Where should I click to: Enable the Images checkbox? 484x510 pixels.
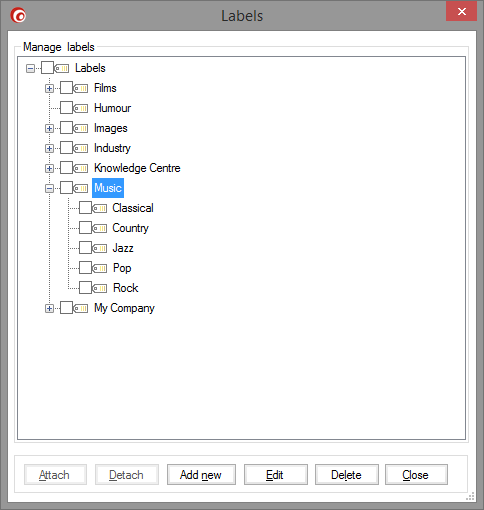pyautogui.click(x=66, y=128)
